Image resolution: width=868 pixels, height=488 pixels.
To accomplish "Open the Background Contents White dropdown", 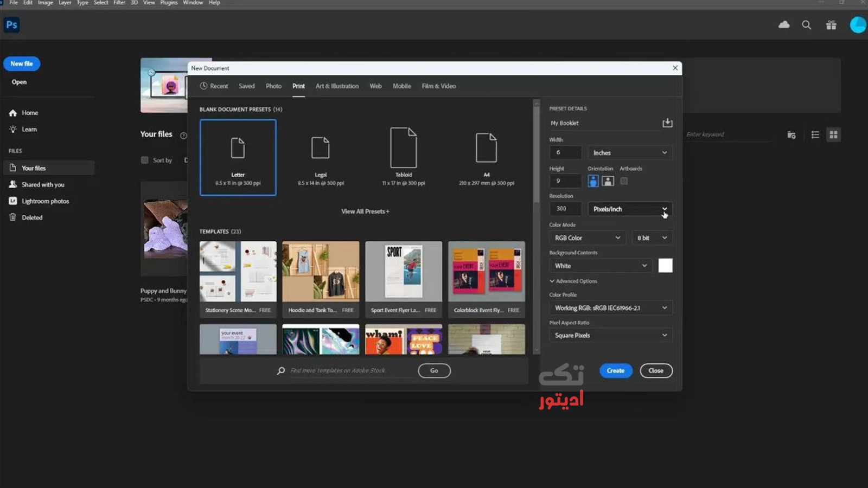I will pos(600,266).
